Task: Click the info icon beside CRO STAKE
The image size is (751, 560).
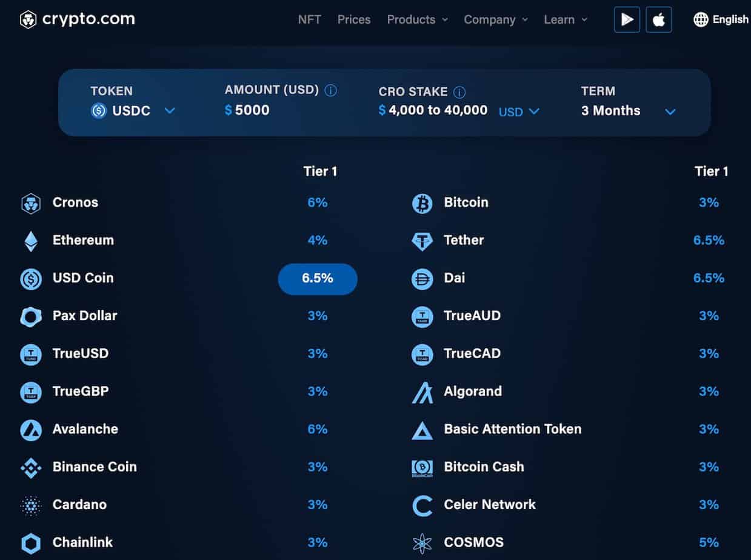Action: (x=459, y=92)
